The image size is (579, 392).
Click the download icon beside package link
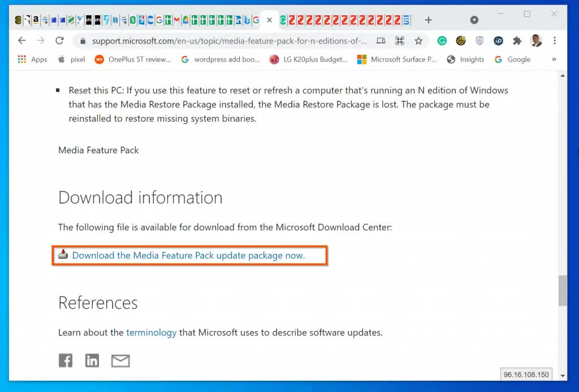pyautogui.click(x=63, y=254)
